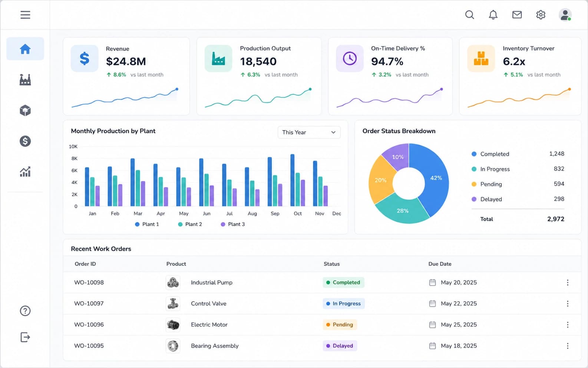Open notifications bell

pos(493,15)
